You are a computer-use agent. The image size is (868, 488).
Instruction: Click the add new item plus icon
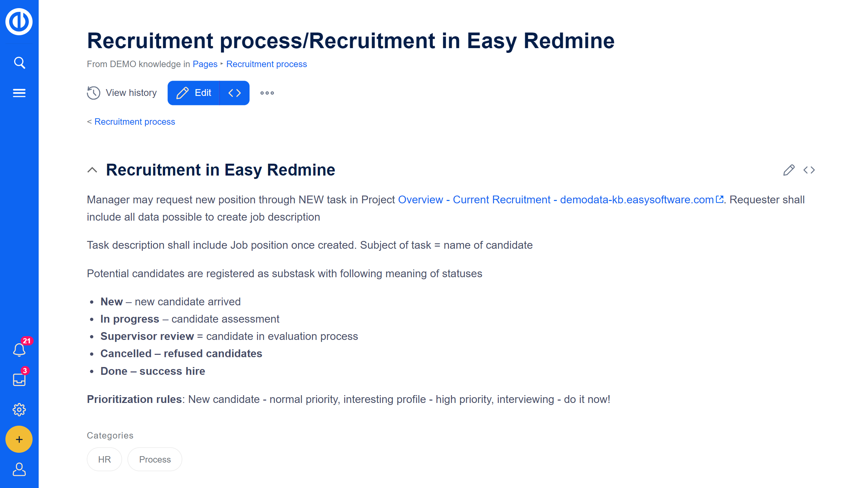point(19,439)
